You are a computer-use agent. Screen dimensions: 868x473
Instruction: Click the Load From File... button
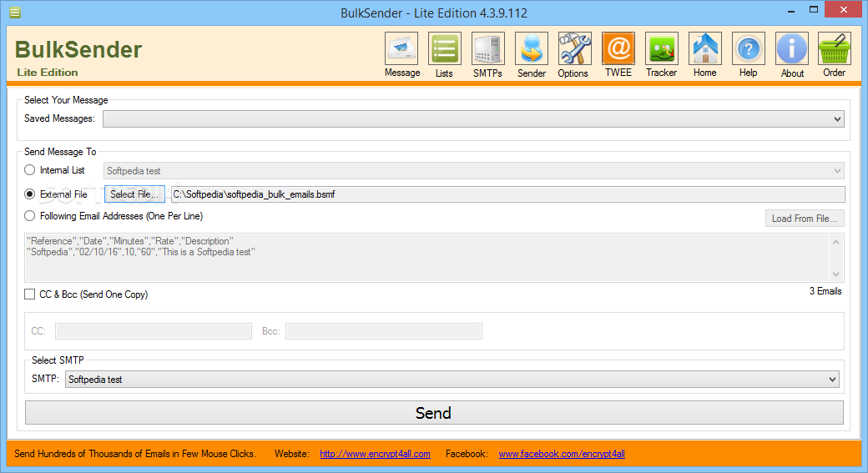pos(805,219)
